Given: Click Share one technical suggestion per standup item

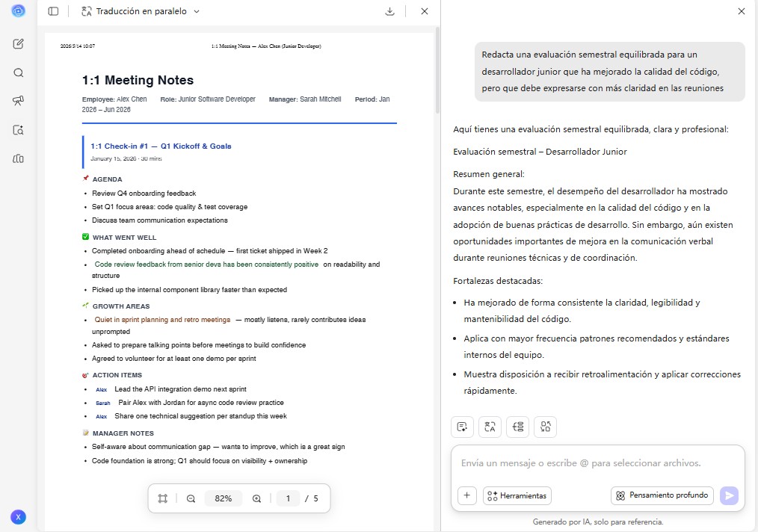Looking at the screenshot, I should point(200,416).
